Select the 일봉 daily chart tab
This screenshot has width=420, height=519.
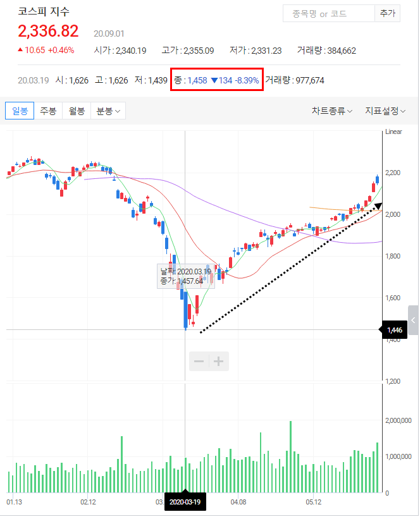click(x=20, y=111)
